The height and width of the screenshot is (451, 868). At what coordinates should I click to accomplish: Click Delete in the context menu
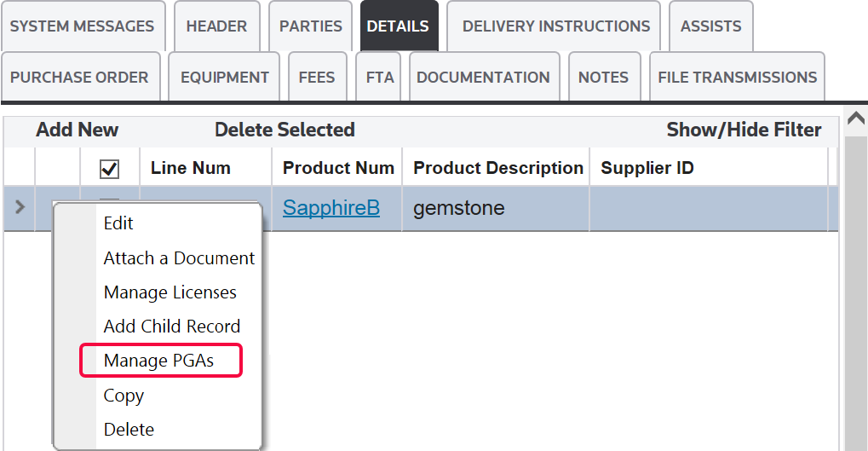click(x=129, y=430)
